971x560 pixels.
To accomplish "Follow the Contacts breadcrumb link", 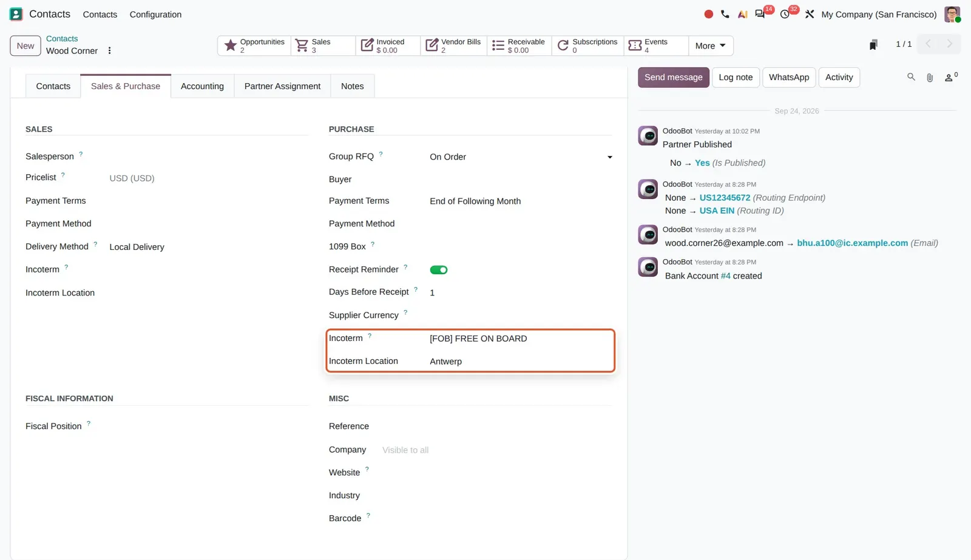I will pyautogui.click(x=62, y=38).
